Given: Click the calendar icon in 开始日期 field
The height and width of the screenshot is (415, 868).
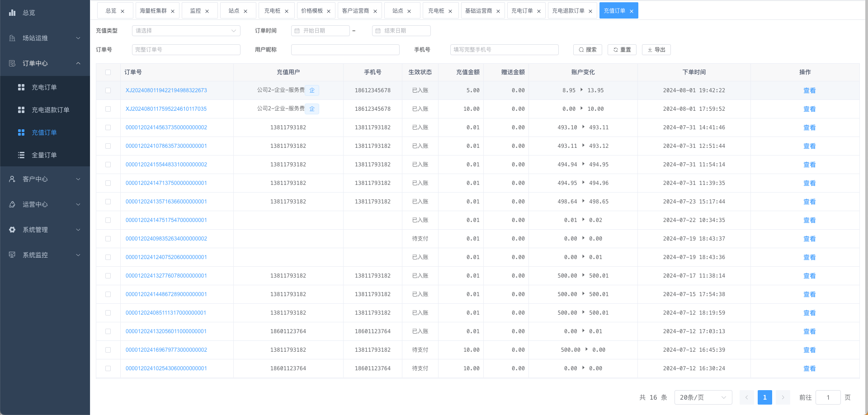Looking at the screenshot, I should [x=297, y=31].
